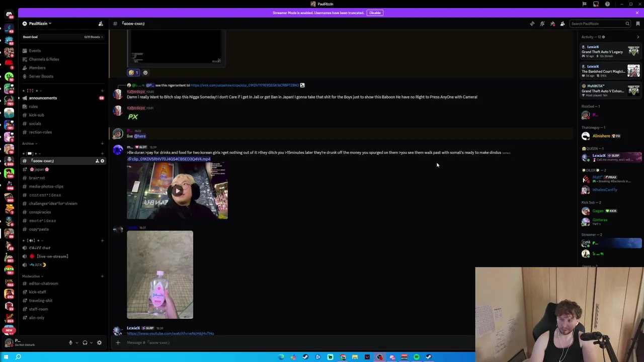Mute the microphone

click(x=70, y=343)
